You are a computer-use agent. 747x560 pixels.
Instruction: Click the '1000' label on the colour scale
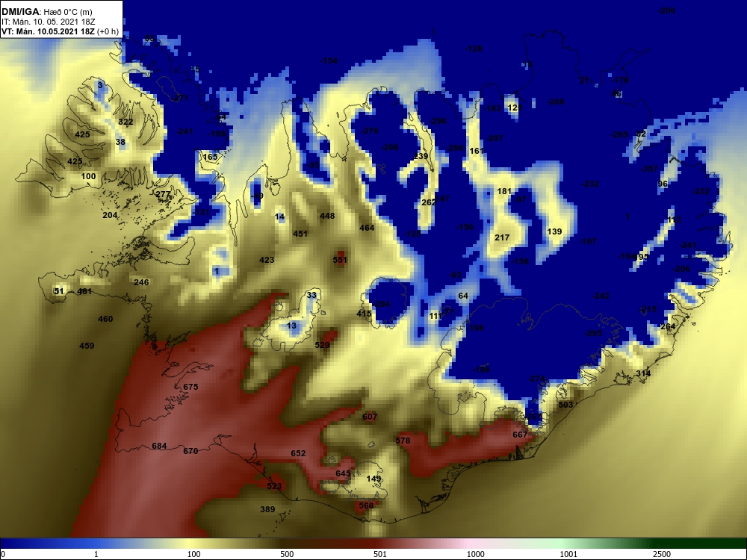click(475, 554)
